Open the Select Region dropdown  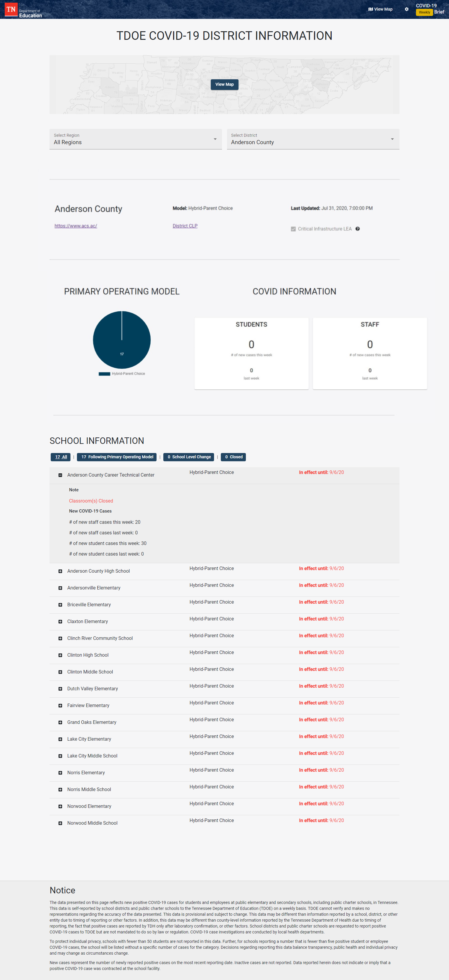click(135, 139)
